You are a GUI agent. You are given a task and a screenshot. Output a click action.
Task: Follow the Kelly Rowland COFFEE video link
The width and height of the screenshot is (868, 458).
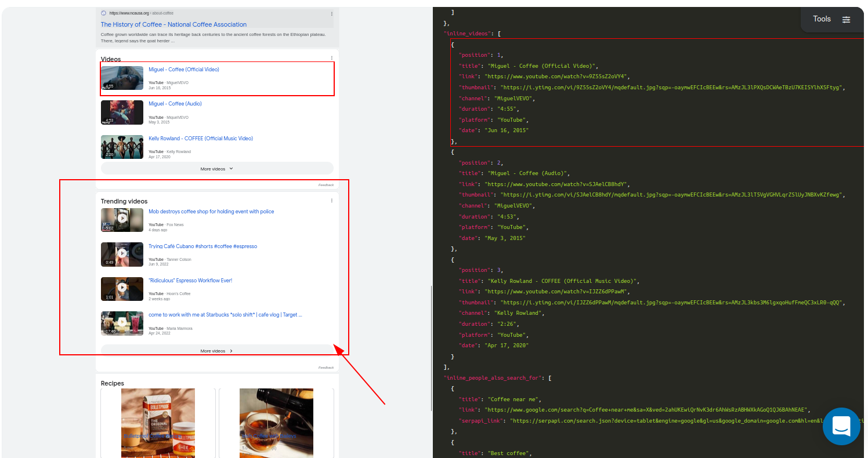pyautogui.click(x=200, y=138)
